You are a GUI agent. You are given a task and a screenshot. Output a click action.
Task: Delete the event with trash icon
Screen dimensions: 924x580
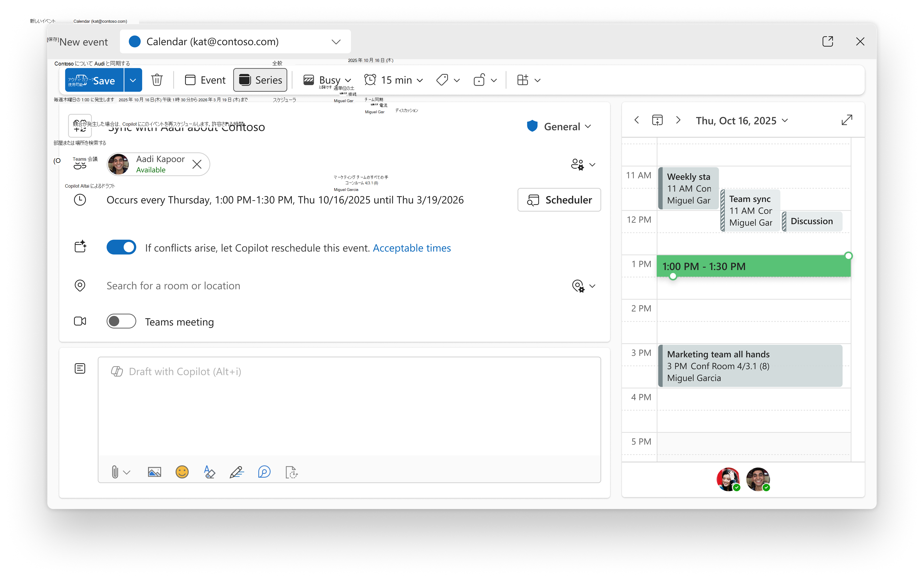(x=157, y=80)
